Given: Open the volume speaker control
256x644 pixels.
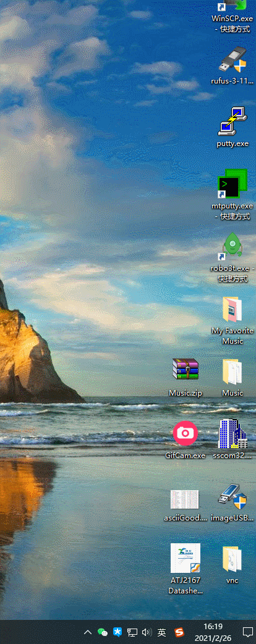Looking at the screenshot, I should [x=147, y=632].
